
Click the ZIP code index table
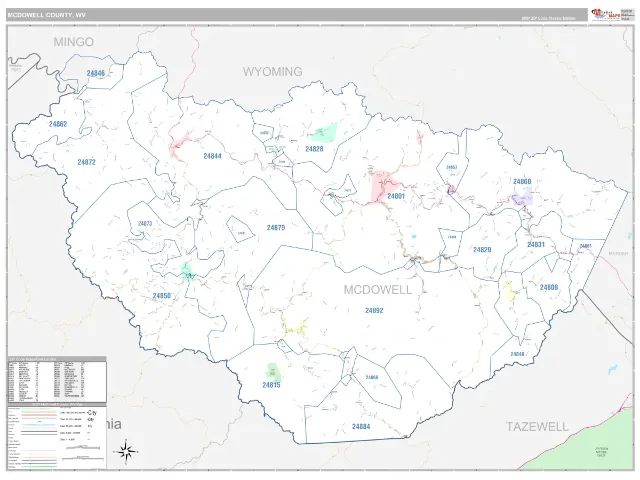point(57,380)
